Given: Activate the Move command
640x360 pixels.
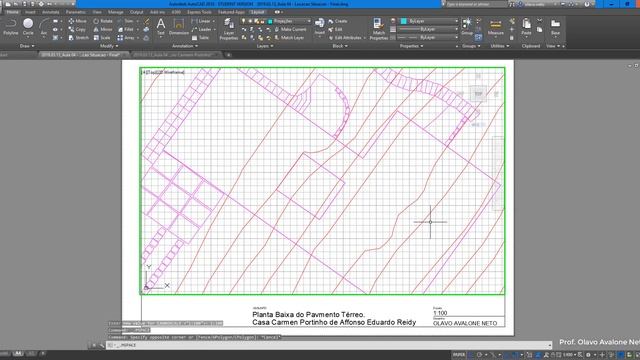Looking at the screenshot, I should coord(78,21).
